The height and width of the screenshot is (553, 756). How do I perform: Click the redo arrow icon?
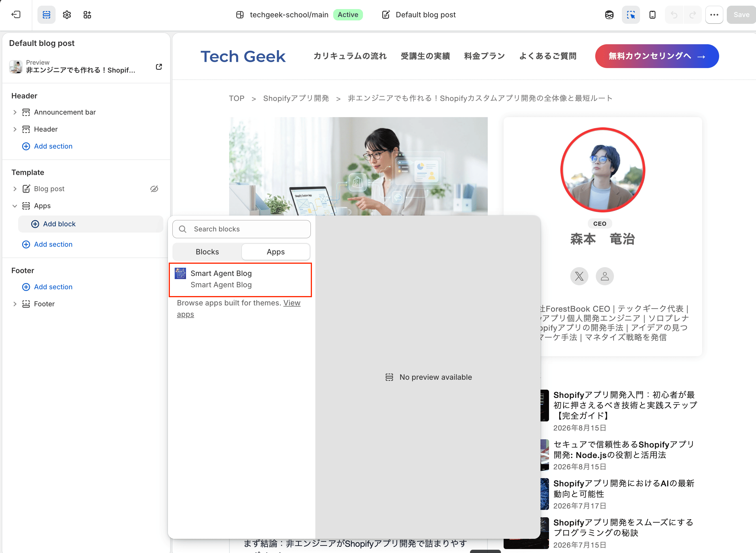click(692, 15)
